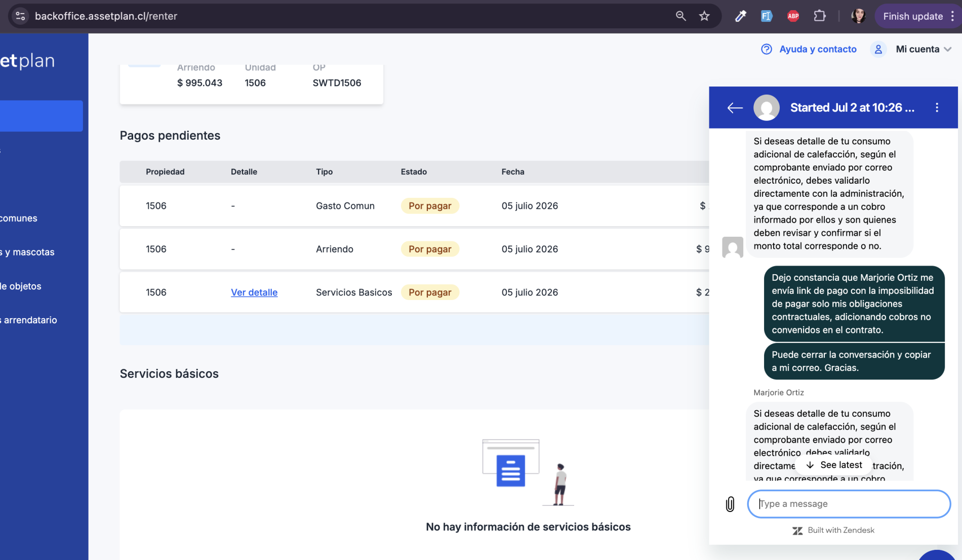Click the SWTD1506 OP code
The height and width of the screenshot is (560, 962).
(337, 83)
